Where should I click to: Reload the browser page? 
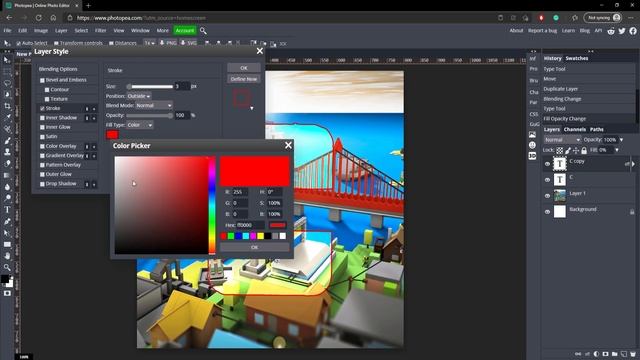pyautogui.click(x=38, y=18)
